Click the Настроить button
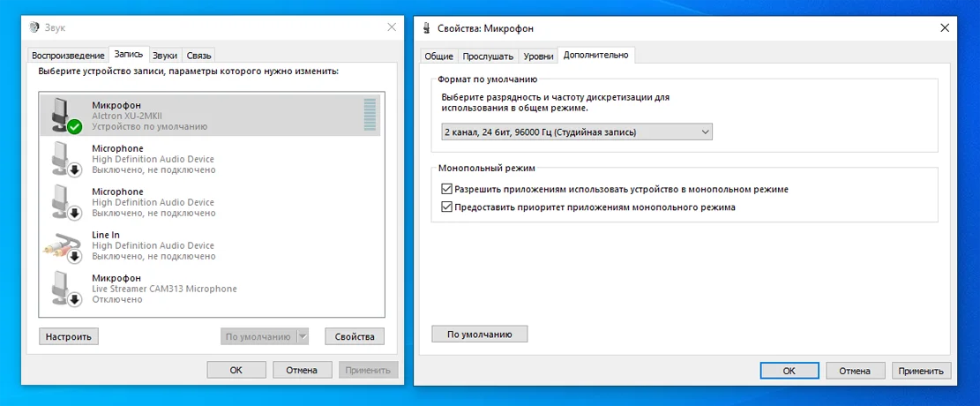This screenshot has width=980, height=406. [x=69, y=336]
